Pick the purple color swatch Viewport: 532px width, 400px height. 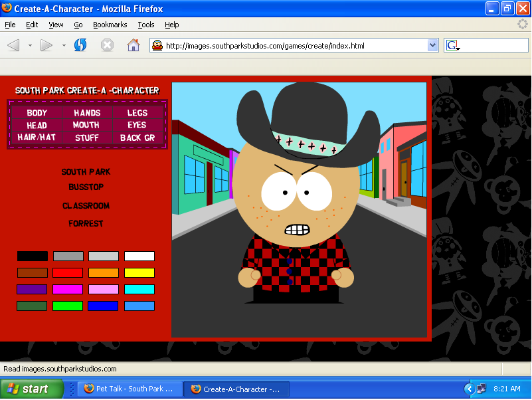32,289
